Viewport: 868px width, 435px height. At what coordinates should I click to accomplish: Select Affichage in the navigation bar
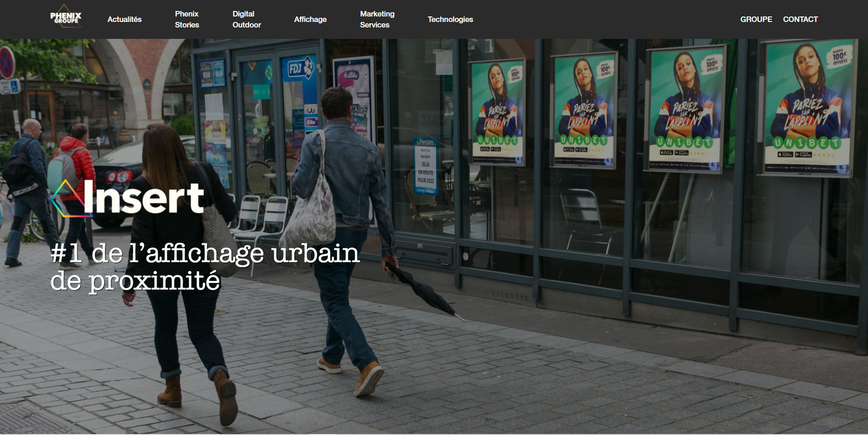pos(310,19)
